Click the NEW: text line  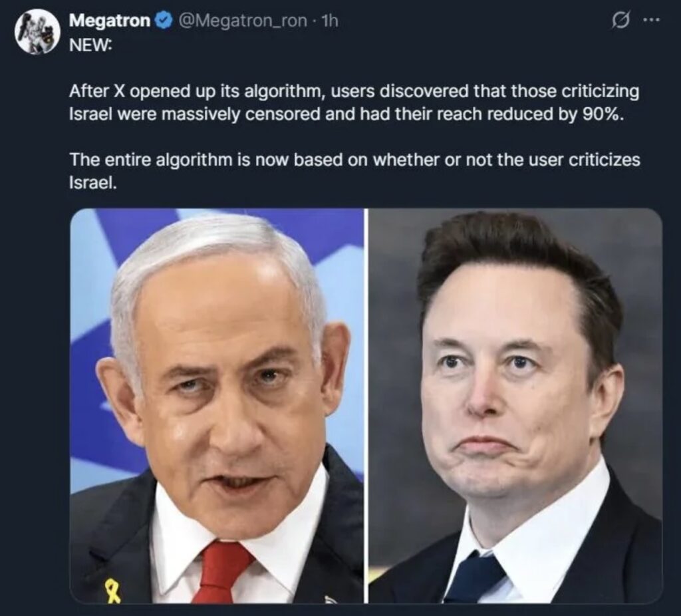90,45
